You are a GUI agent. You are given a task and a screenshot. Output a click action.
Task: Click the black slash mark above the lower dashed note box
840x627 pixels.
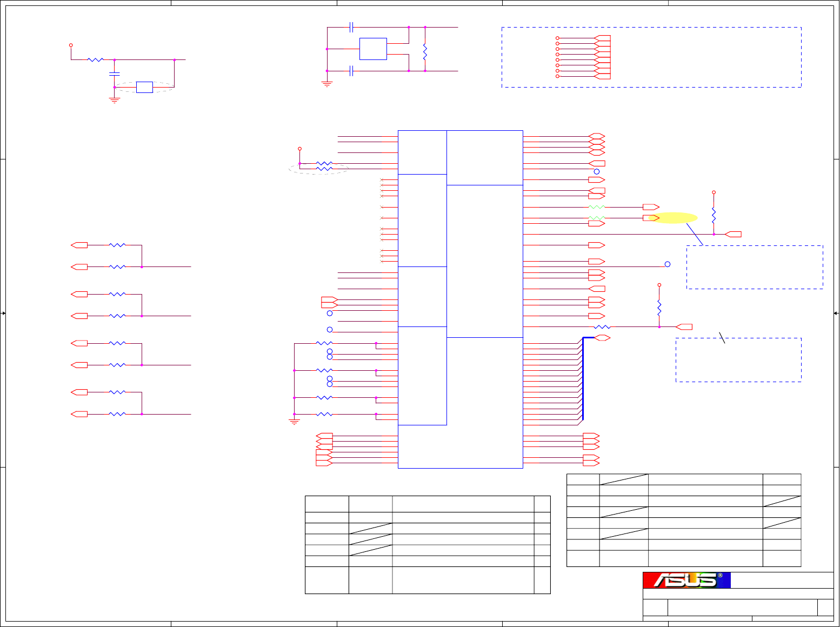722,338
